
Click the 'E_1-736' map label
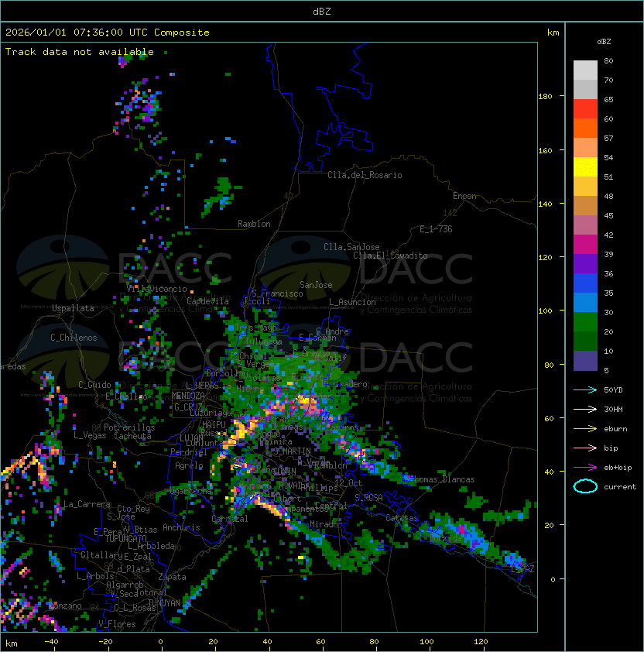[436, 229]
